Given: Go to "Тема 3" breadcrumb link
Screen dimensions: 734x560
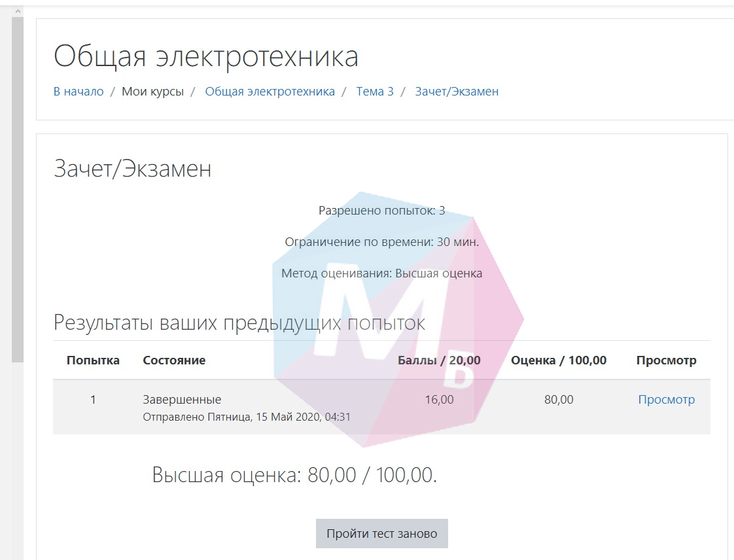Looking at the screenshot, I should (375, 92).
